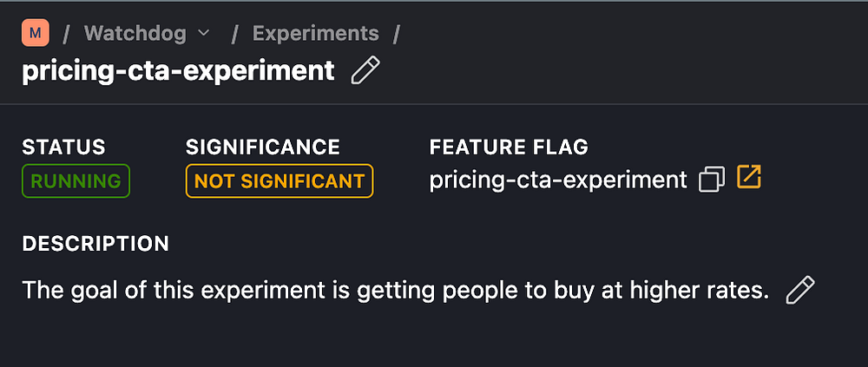This screenshot has width=868, height=367.
Task: Click the NOT SIGNIFICANT badge
Action: point(279,181)
